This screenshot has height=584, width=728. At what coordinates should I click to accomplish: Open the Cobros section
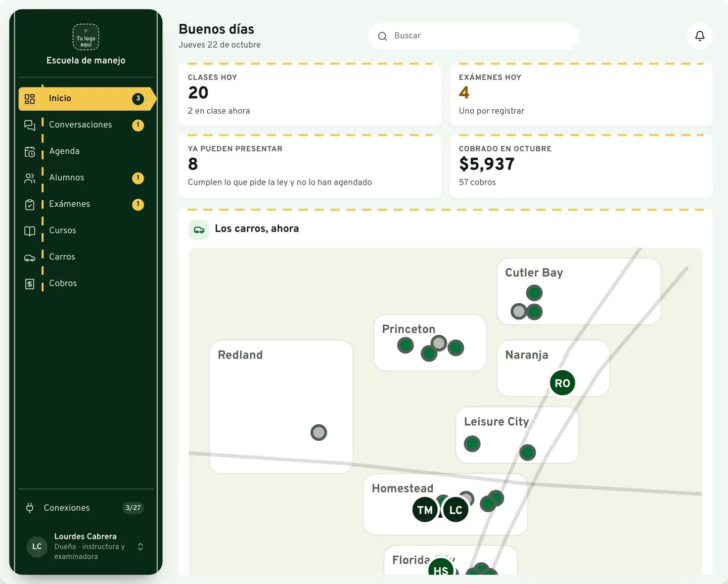coord(86,284)
